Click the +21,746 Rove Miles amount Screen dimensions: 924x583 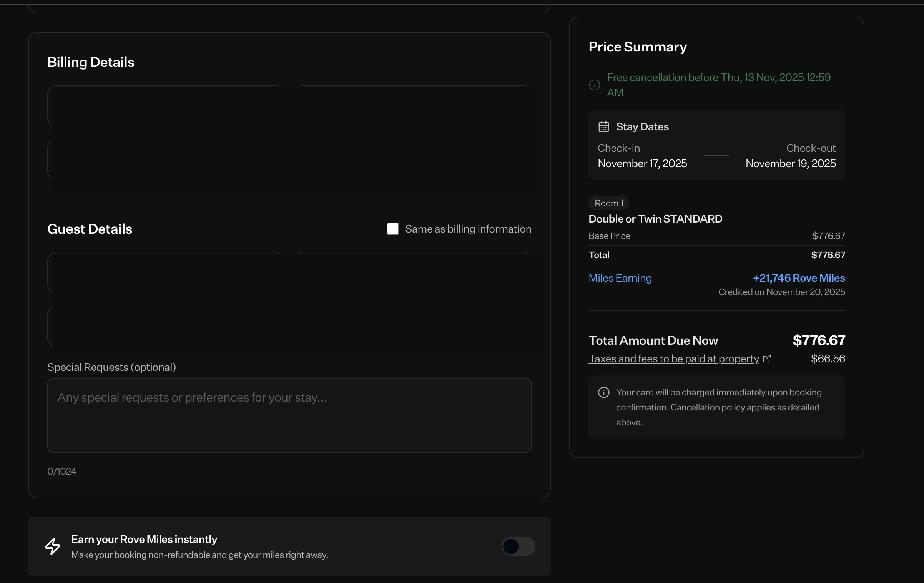point(799,278)
